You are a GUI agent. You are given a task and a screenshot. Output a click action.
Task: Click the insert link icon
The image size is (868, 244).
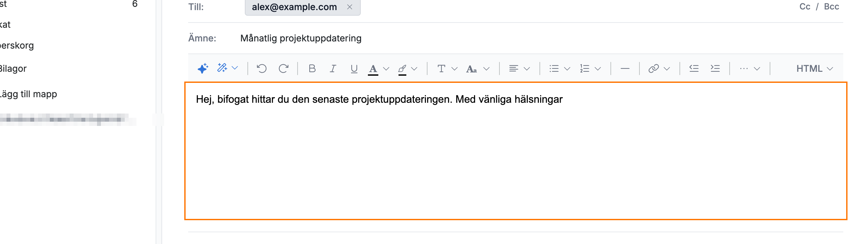[653, 69]
